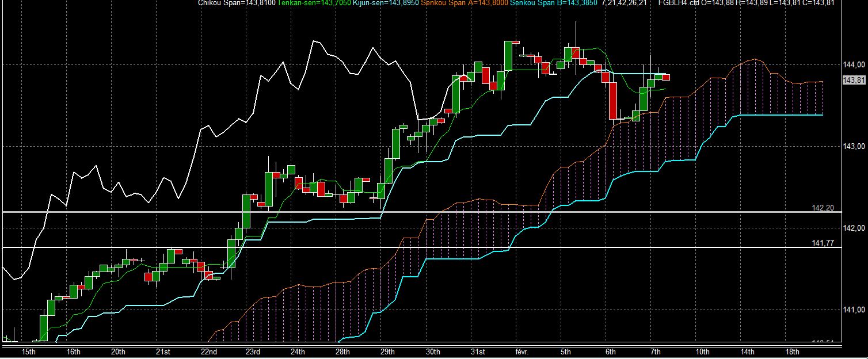The image size is (868, 359).
Task: Select the Ichimoku parameters text 7,21,42,26,21
Action: click(x=625, y=3)
